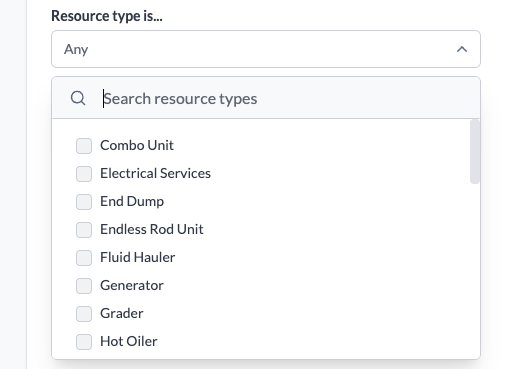Check the box next to Grader
The image size is (505, 369).
pyautogui.click(x=84, y=314)
